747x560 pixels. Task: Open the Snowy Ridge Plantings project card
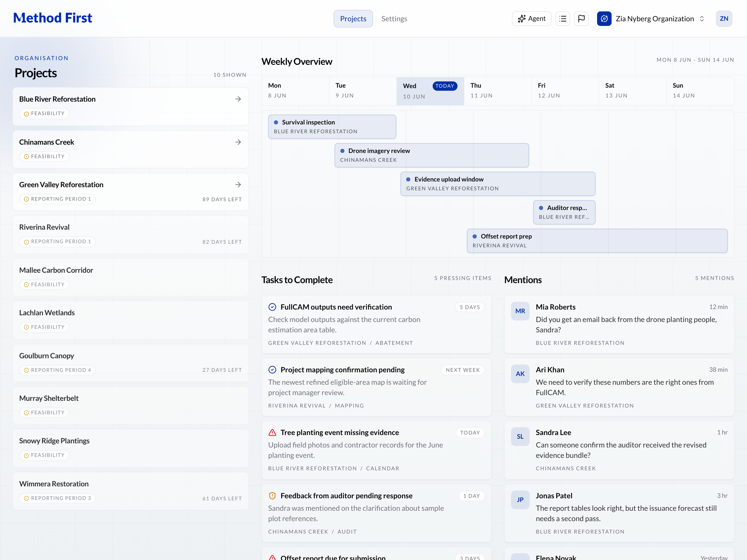point(131,448)
